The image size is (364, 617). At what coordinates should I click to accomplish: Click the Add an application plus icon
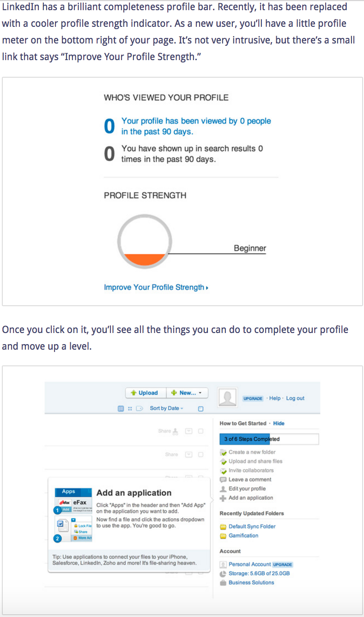pos(223,498)
